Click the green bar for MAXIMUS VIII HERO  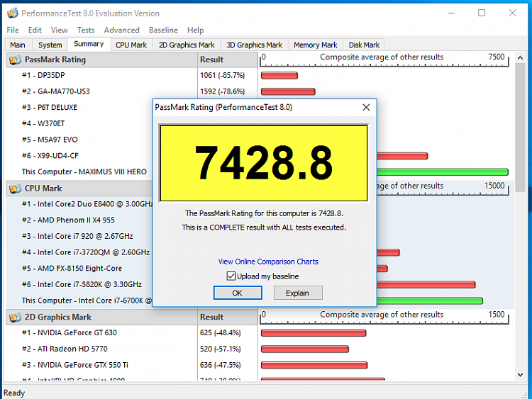click(x=443, y=172)
